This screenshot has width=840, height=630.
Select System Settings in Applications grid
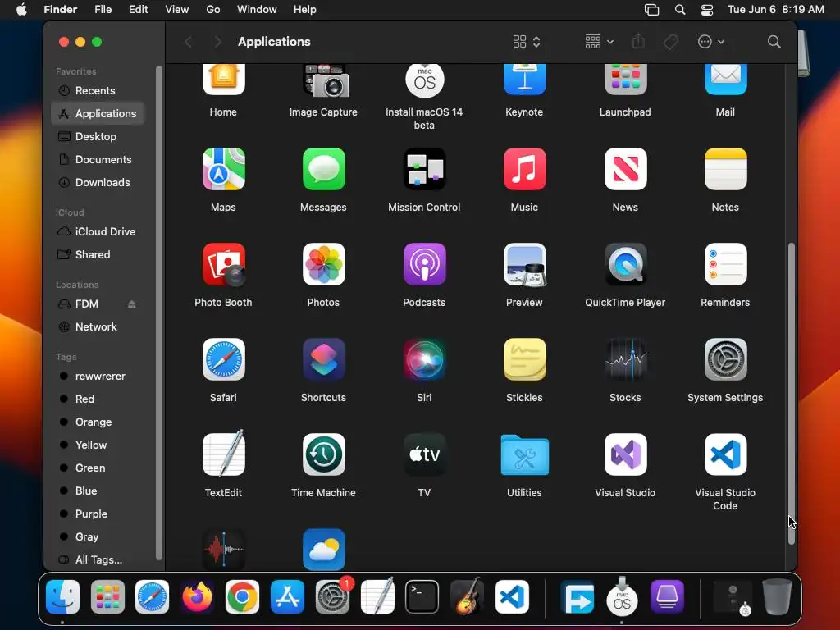[725, 359]
